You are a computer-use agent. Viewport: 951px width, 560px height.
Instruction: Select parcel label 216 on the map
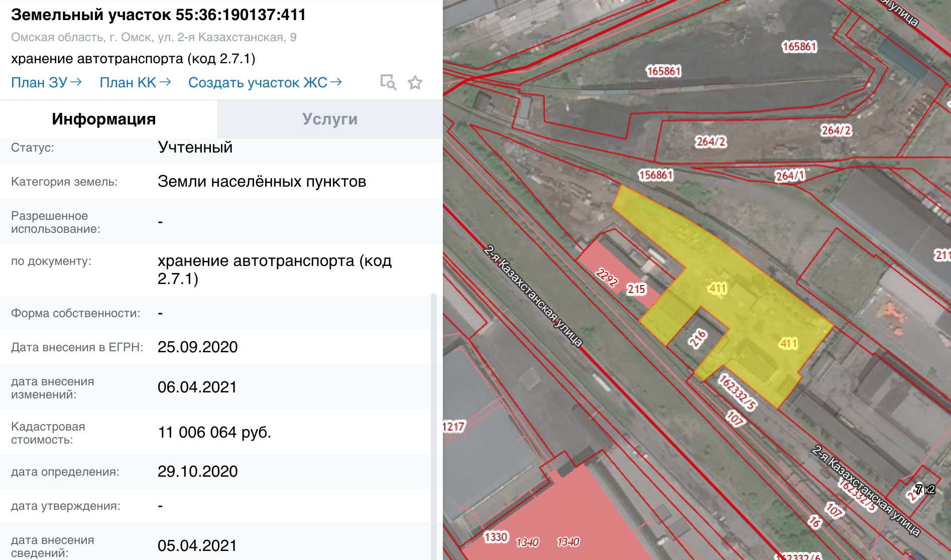coord(697,339)
